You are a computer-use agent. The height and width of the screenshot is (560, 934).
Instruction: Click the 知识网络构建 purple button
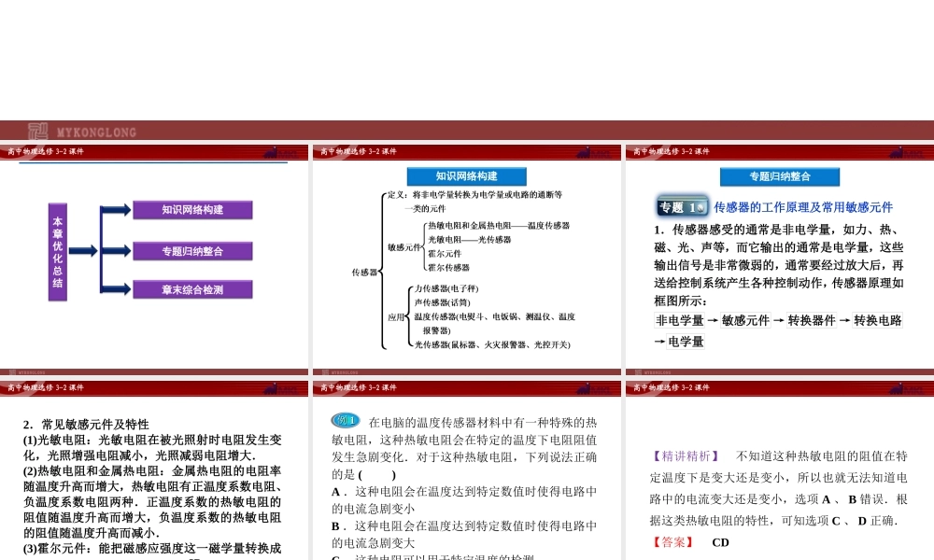(194, 210)
